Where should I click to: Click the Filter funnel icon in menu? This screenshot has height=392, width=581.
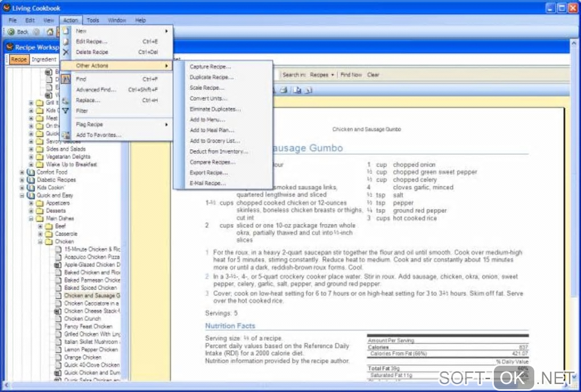66,111
